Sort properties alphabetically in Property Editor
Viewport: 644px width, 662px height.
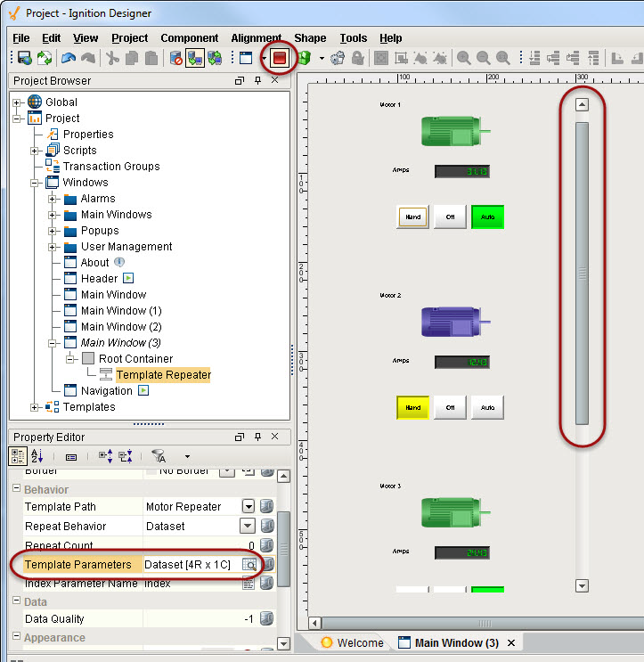pos(37,456)
